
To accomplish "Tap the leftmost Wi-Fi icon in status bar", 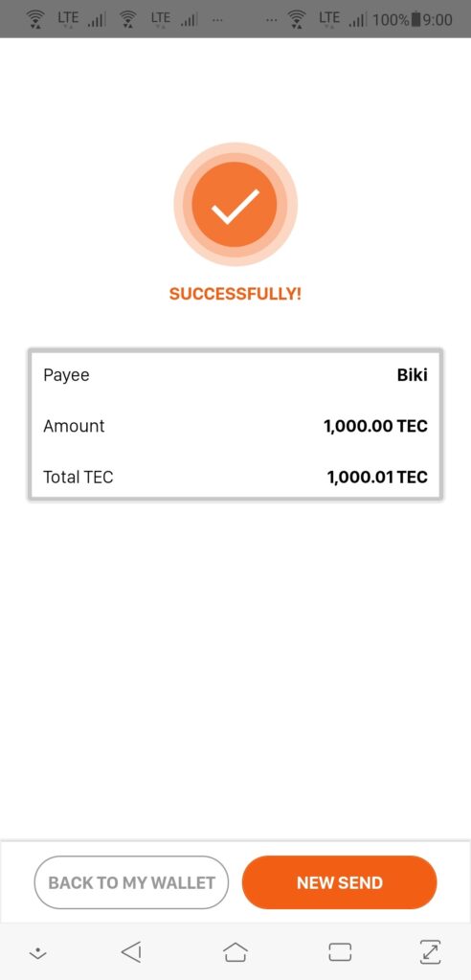I will [39, 19].
